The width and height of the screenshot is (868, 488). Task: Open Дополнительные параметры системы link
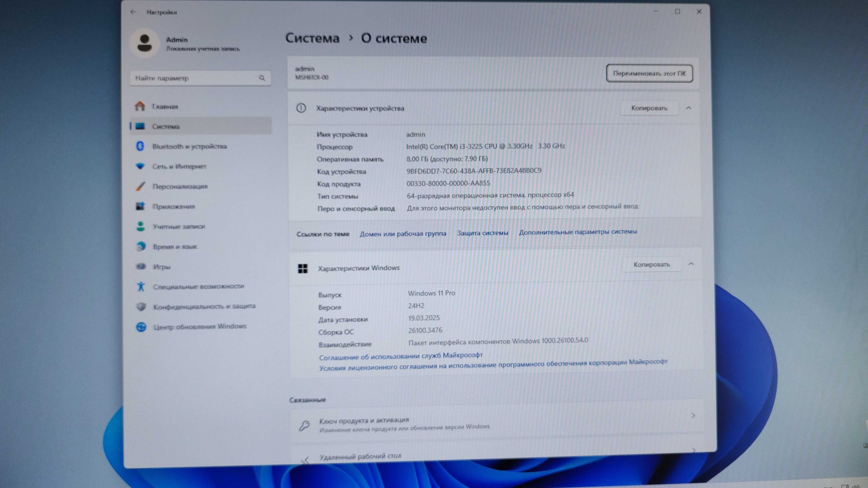(x=577, y=232)
